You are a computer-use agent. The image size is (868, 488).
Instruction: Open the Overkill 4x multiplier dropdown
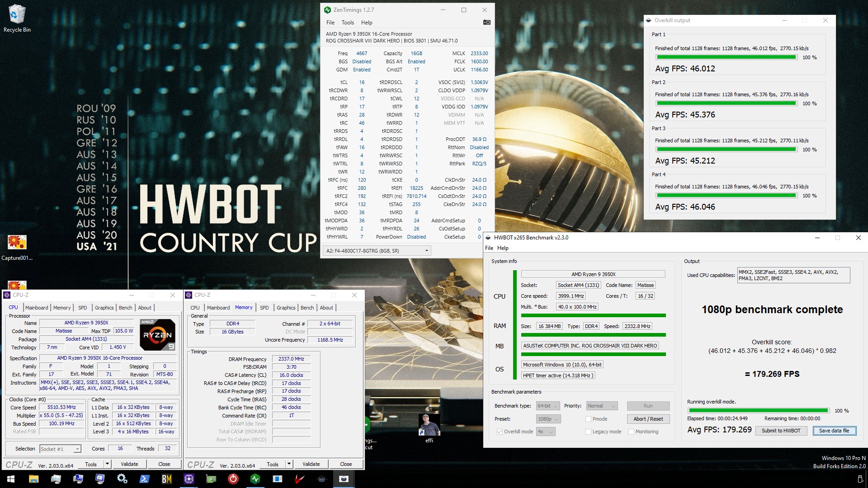(x=545, y=432)
